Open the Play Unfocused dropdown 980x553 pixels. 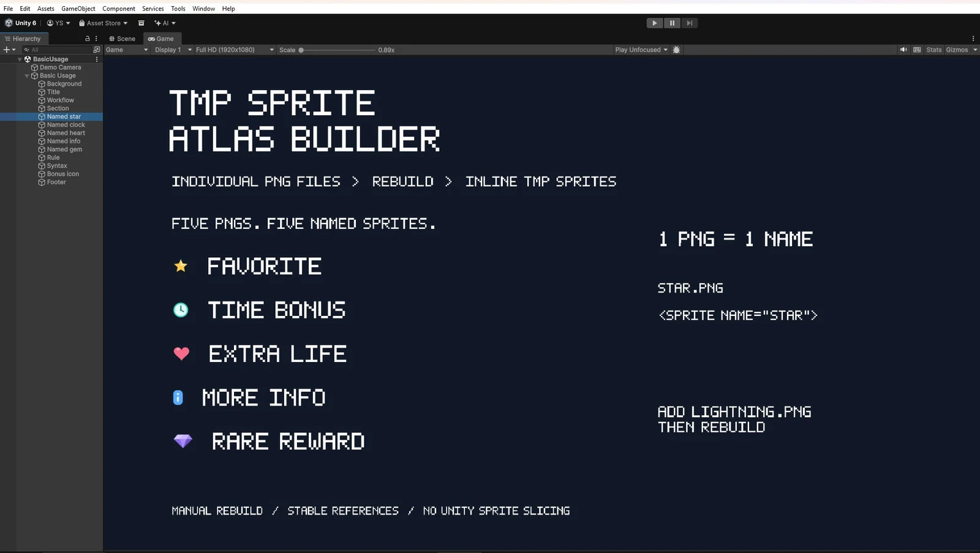click(x=641, y=50)
